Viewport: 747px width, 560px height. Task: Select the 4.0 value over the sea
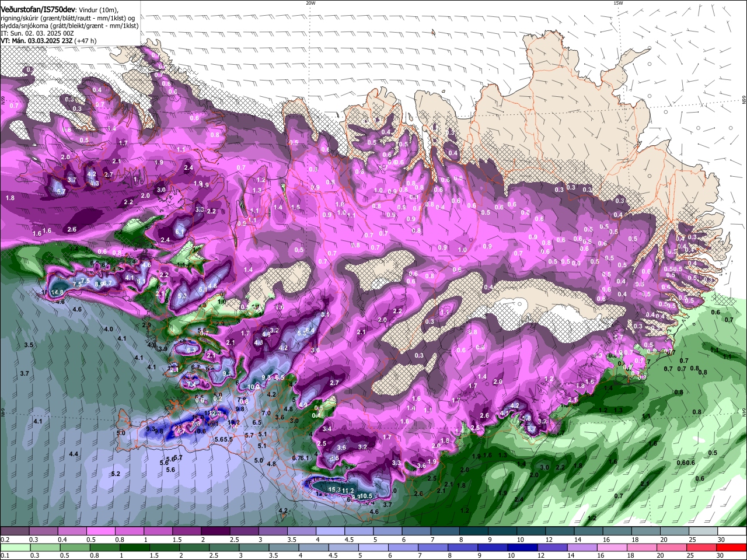[x=109, y=329]
